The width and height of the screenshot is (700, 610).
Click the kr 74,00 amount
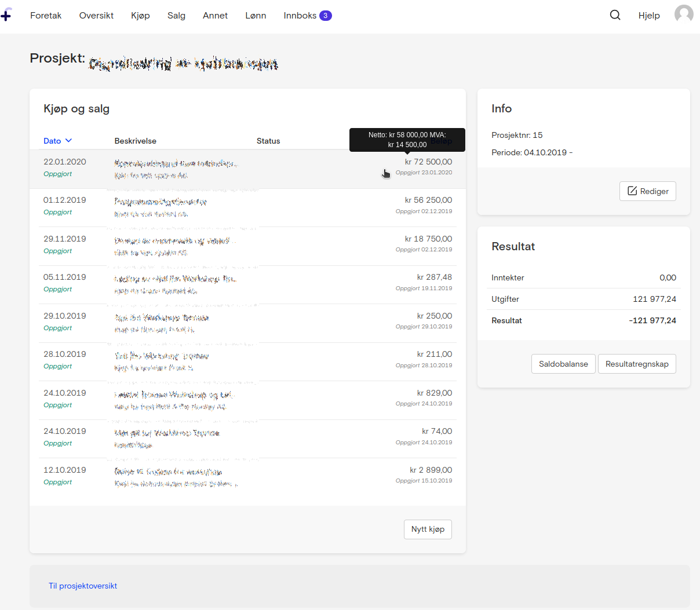pyautogui.click(x=437, y=431)
